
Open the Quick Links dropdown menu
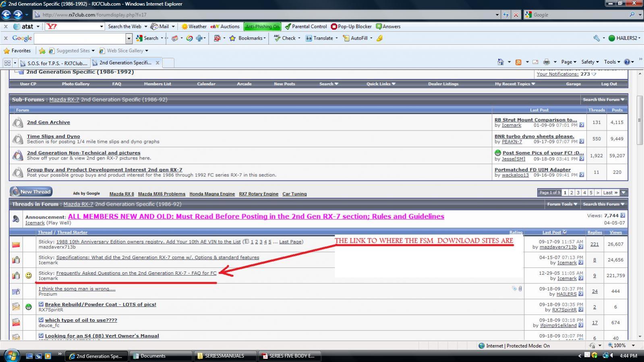coord(381,84)
